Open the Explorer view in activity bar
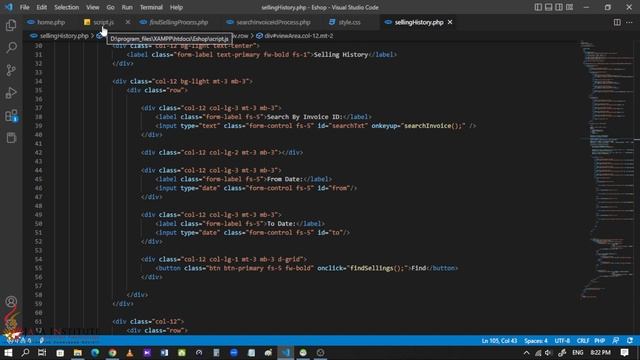Image resolution: width=640 pixels, height=360 pixels. pos(11,25)
